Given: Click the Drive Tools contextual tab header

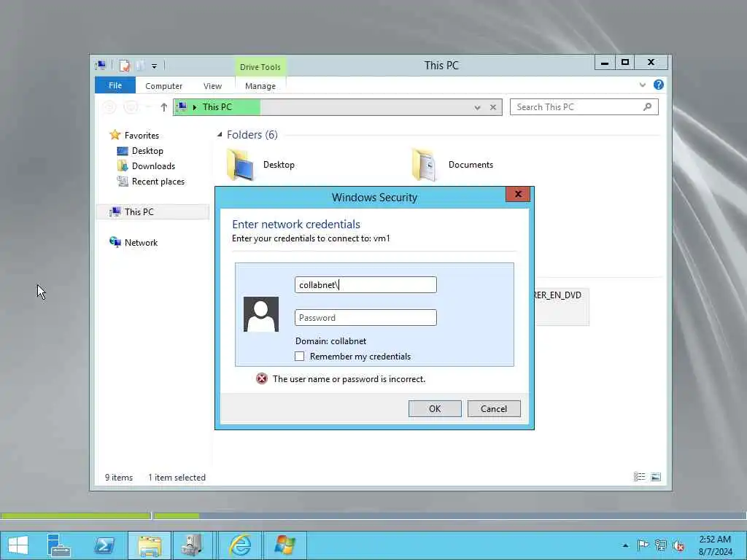Looking at the screenshot, I should tap(260, 66).
